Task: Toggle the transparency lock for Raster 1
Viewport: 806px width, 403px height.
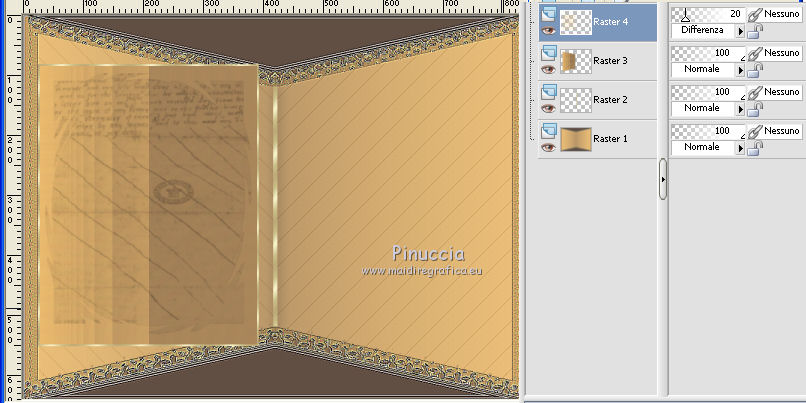Action: pos(754,149)
